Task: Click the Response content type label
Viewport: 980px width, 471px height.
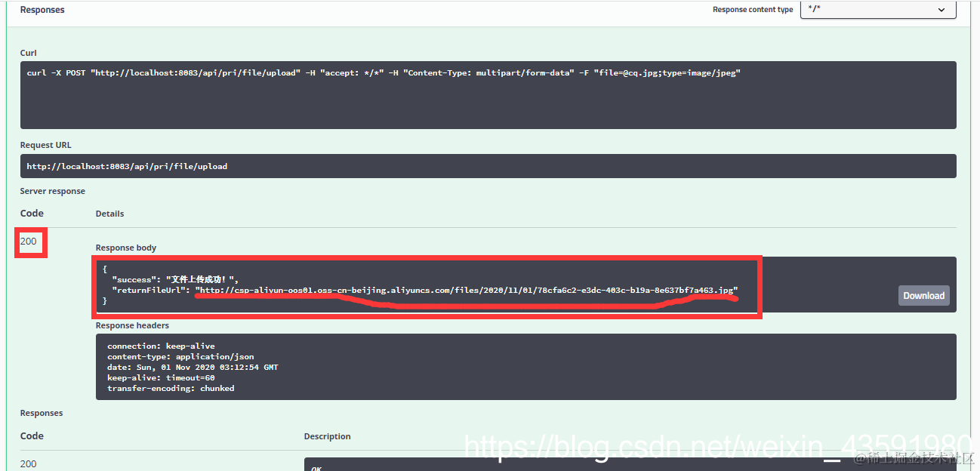Action: [753, 10]
